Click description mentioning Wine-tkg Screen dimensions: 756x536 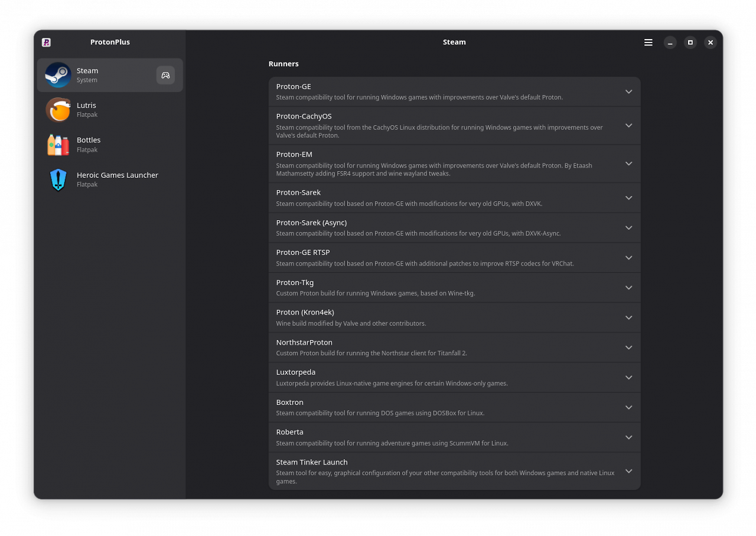376,293
